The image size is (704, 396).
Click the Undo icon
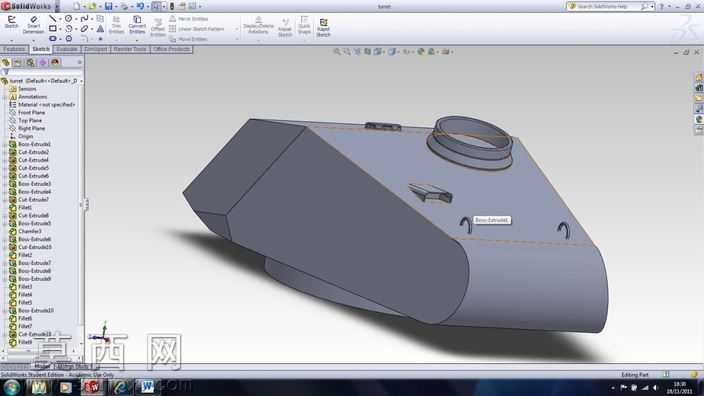pos(141,6)
